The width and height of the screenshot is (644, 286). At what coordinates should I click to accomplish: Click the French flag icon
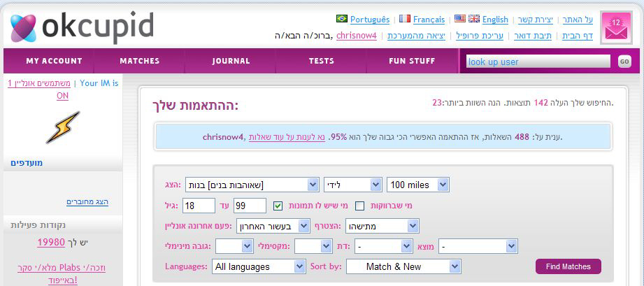pyautogui.click(x=405, y=19)
